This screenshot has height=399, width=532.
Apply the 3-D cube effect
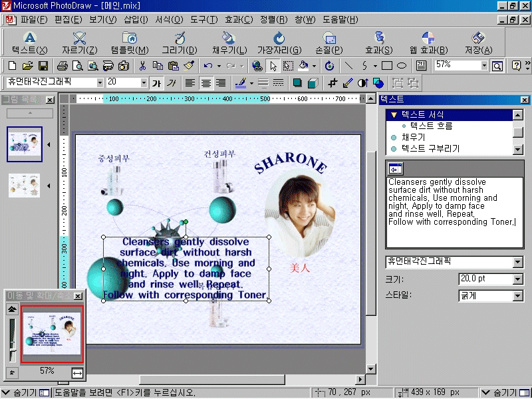click(x=313, y=82)
